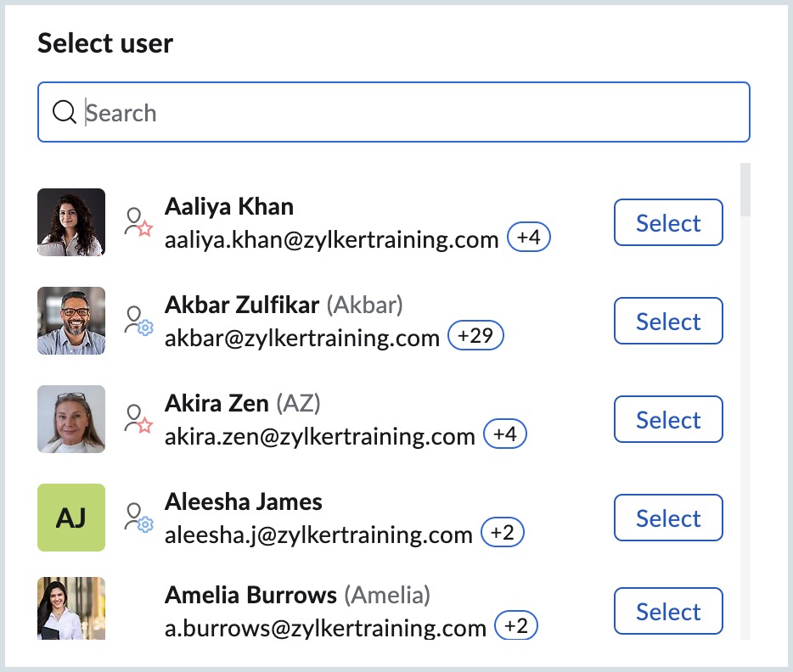Screen dimensions: 793x672
Task: Click Amelia Burrows's profile photo
Action: 71,608
